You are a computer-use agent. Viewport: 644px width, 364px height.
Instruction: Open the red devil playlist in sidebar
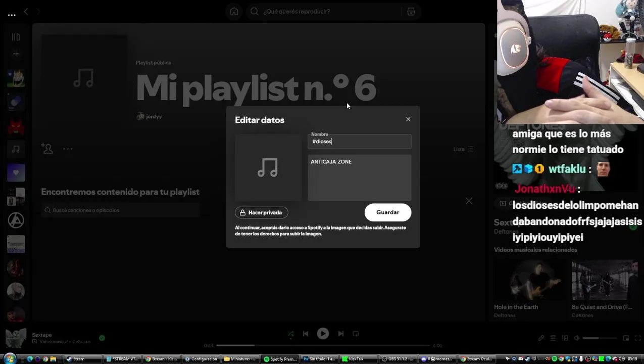tap(16, 126)
